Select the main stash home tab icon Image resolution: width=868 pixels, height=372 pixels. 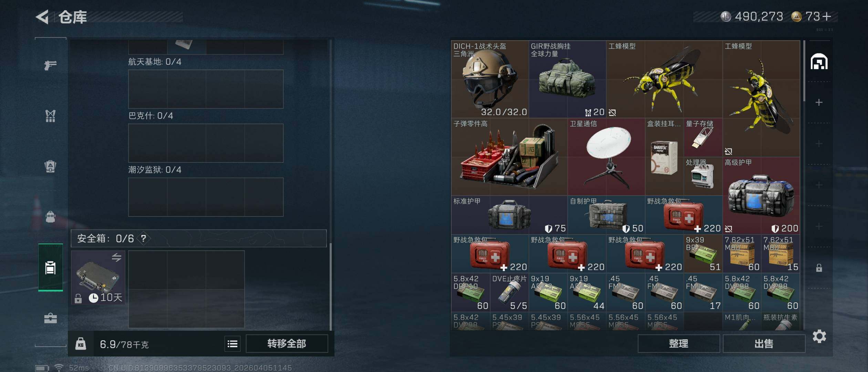click(819, 61)
